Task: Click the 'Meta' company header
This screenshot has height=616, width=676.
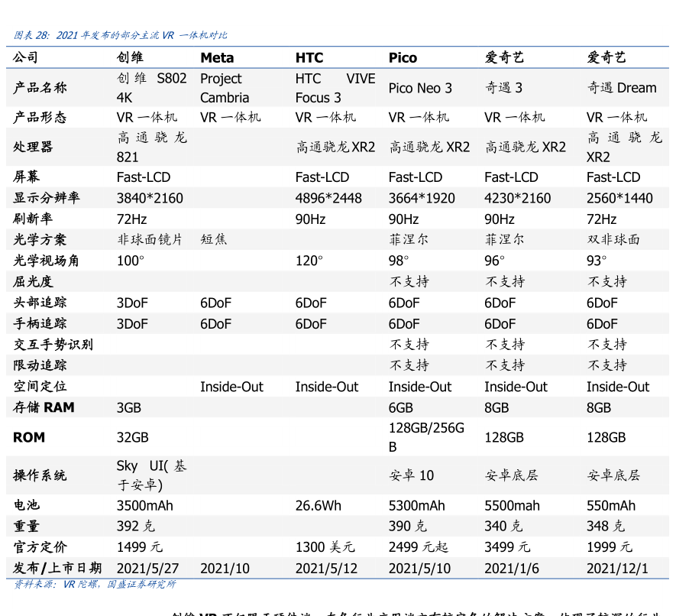Action: click(x=217, y=58)
